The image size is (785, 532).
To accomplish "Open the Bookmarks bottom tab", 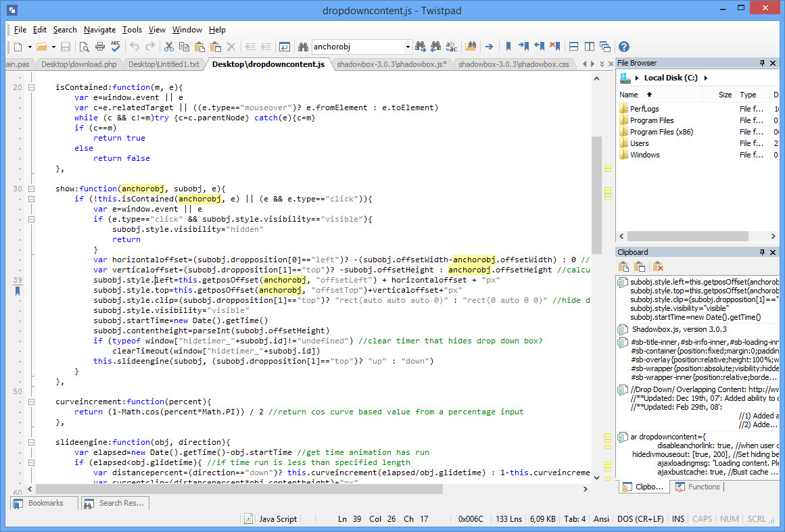I will (x=44, y=503).
